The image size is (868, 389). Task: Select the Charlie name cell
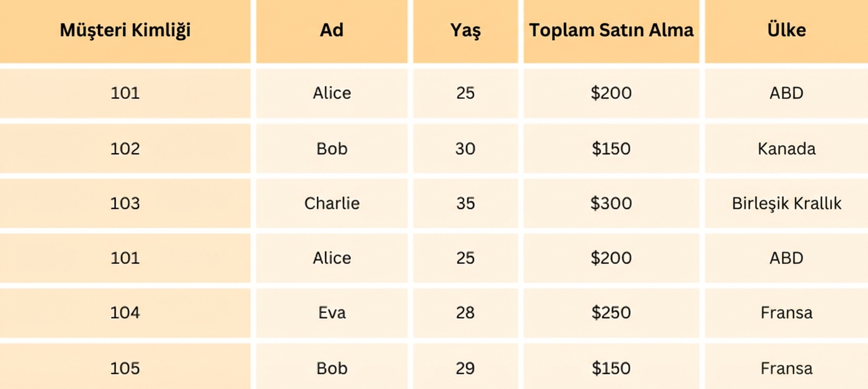point(332,204)
